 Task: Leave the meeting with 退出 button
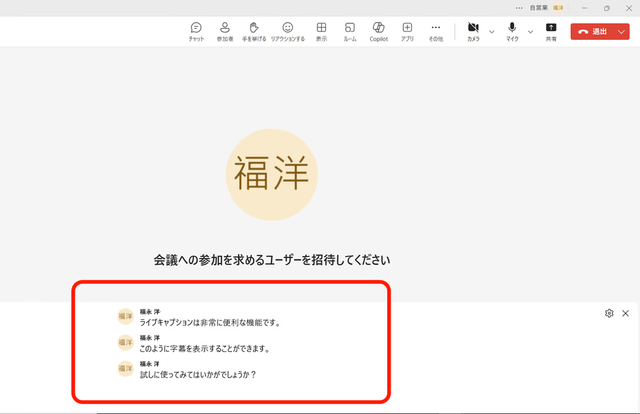tap(592, 31)
